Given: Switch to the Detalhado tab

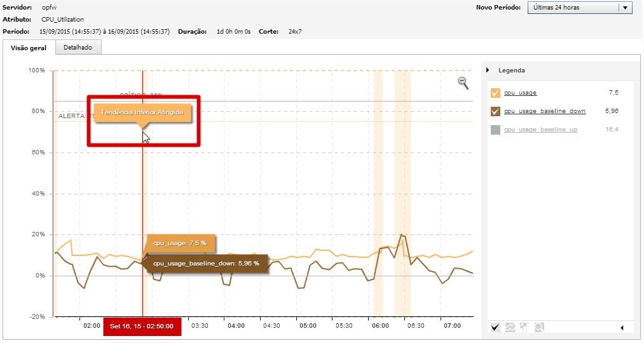Looking at the screenshot, I should (78, 48).
